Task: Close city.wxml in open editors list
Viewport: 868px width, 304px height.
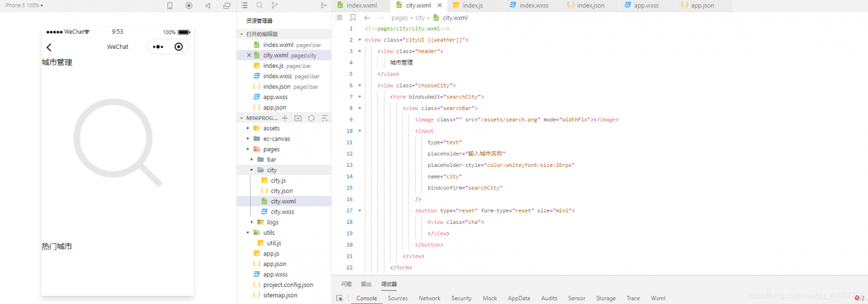Action: (249, 55)
